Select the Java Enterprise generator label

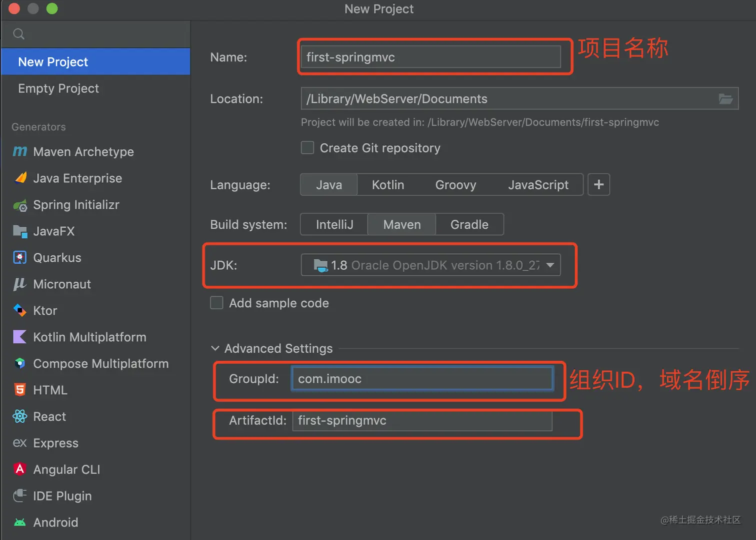coord(77,178)
